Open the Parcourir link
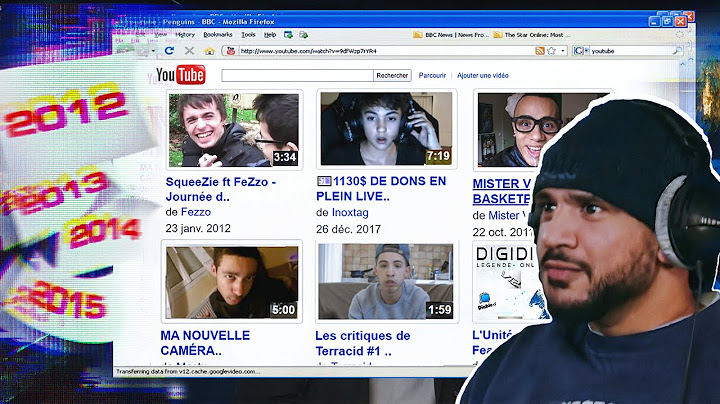The height and width of the screenshot is (404, 720). (432, 75)
